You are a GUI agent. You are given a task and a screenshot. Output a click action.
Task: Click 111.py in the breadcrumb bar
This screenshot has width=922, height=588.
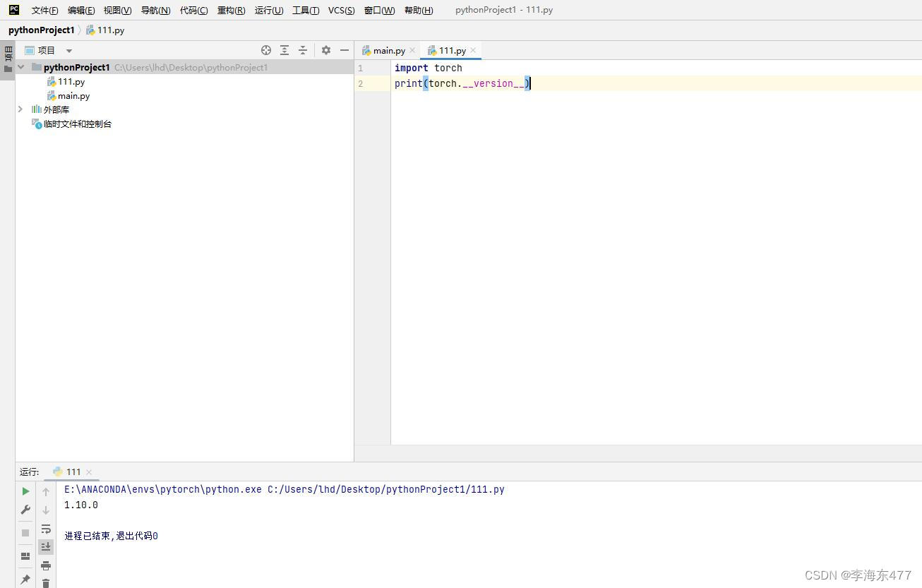pos(105,30)
